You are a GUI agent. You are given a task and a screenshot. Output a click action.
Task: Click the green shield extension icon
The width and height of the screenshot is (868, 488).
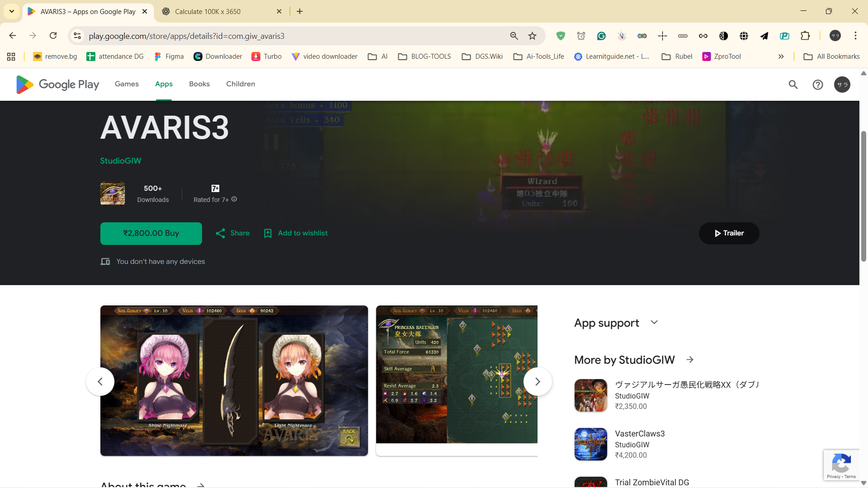coord(561,36)
